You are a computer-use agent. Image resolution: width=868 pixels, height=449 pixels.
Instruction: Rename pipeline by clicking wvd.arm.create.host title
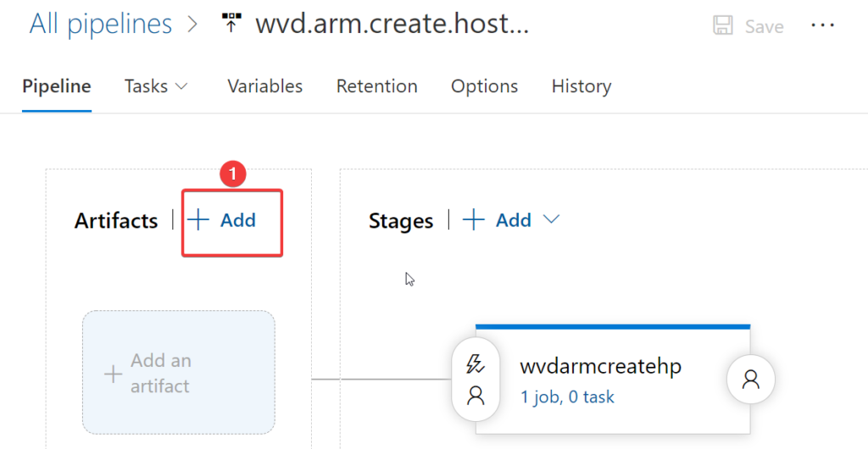pos(392,25)
